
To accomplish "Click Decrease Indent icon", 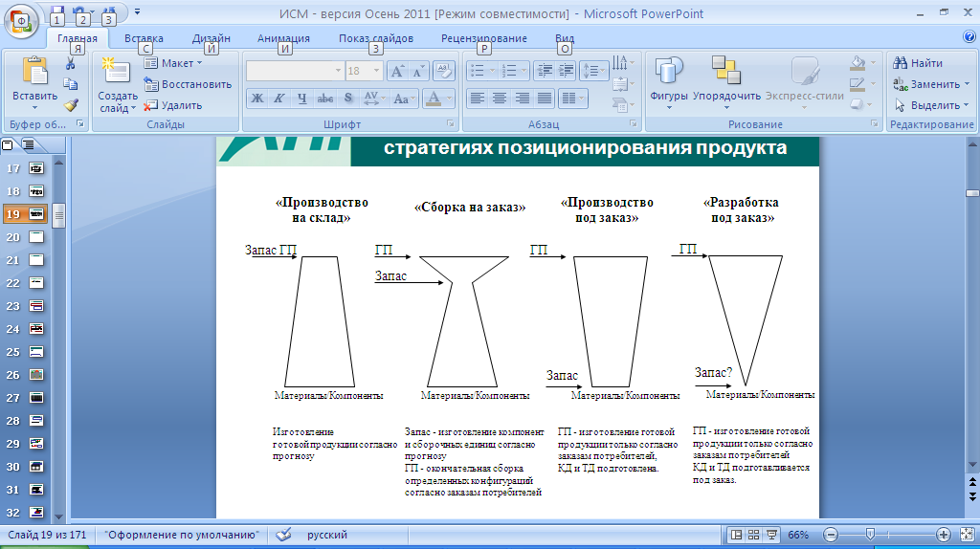I will pos(545,71).
